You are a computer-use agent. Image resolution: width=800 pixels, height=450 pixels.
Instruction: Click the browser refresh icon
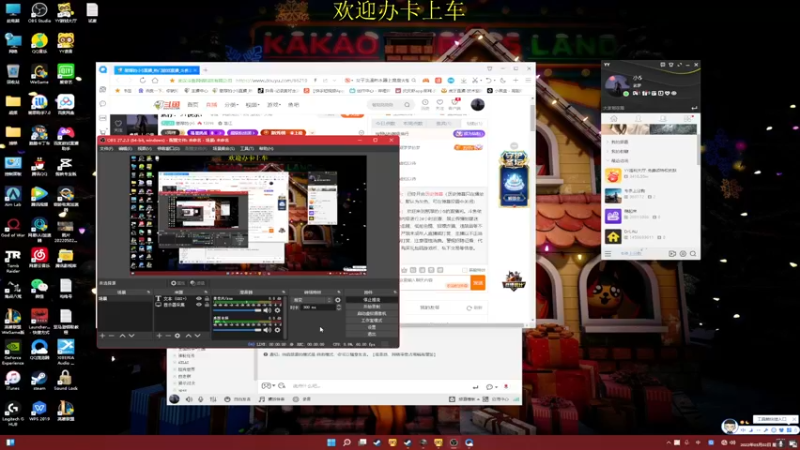pyautogui.click(x=142, y=81)
